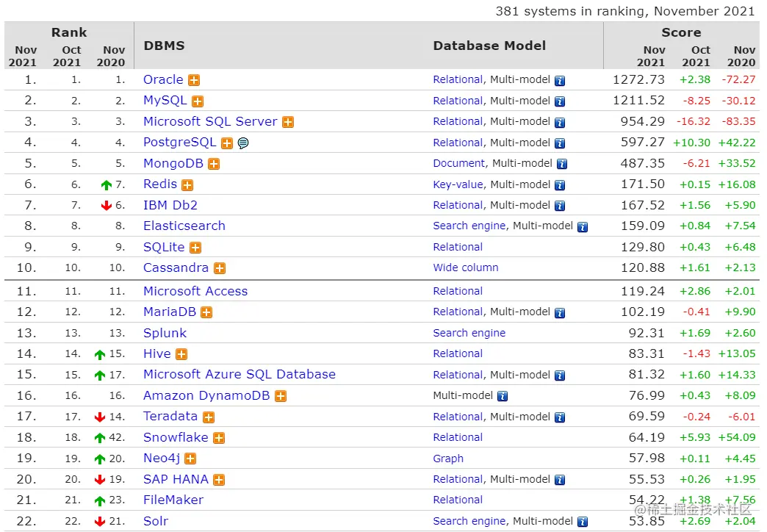
Task: Open the PostgreSQL link
Action: (x=179, y=143)
